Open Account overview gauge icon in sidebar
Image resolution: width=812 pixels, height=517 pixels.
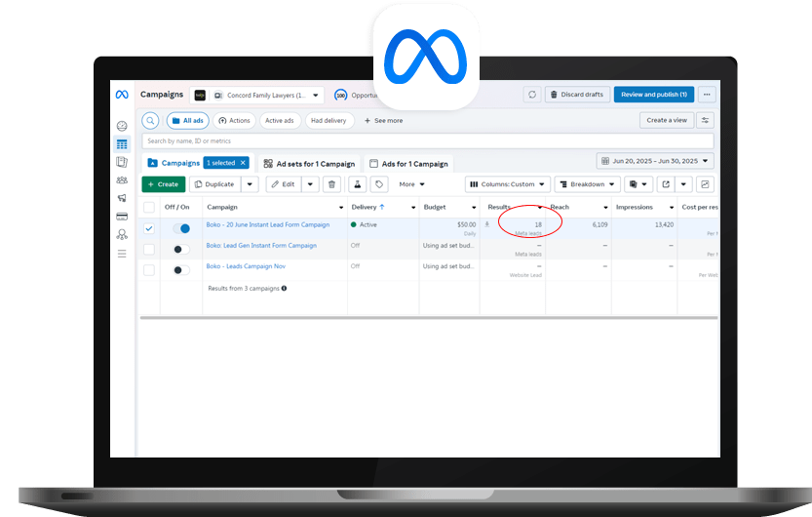click(122, 126)
